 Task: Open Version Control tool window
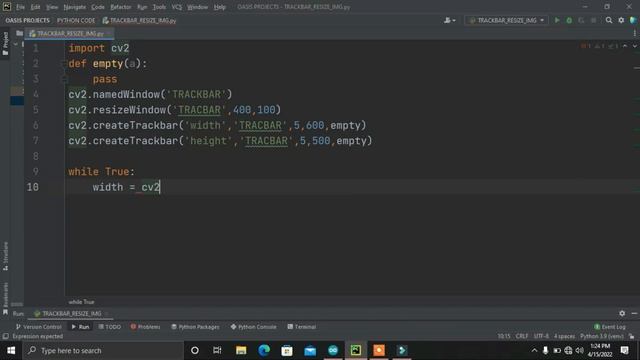pyautogui.click(x=39, y=327)
